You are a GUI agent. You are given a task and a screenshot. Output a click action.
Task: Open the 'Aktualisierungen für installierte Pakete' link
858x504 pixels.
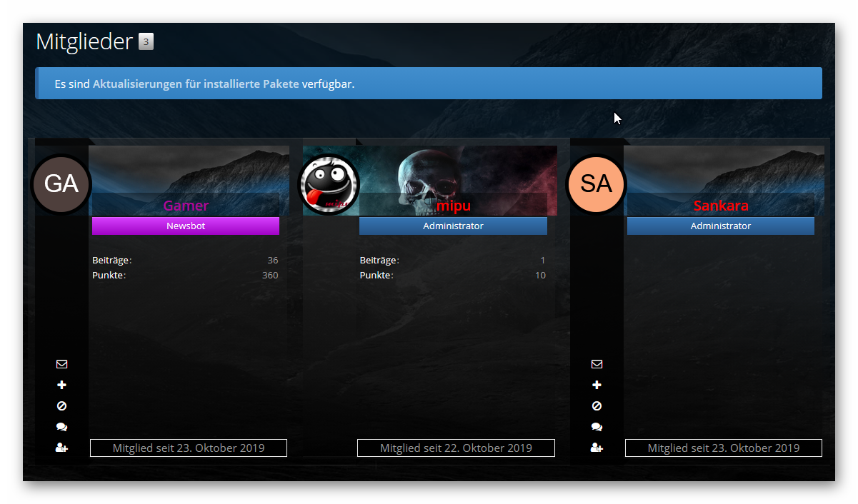click(x=196, y=84)
